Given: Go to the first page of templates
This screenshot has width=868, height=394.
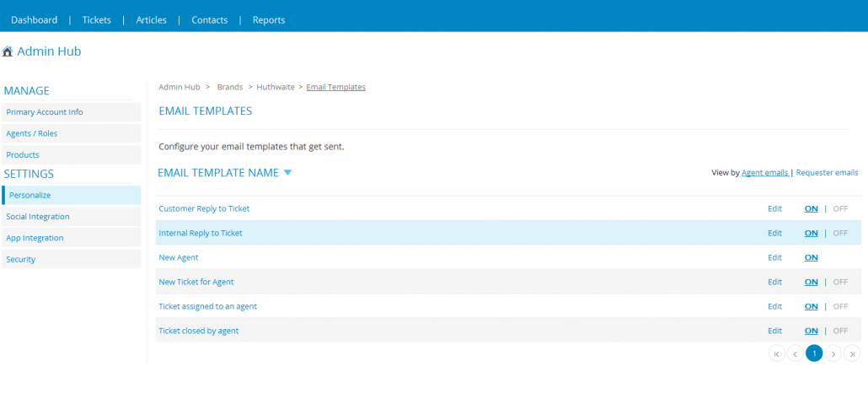Looking at the screenshot, I should (777, 354).
